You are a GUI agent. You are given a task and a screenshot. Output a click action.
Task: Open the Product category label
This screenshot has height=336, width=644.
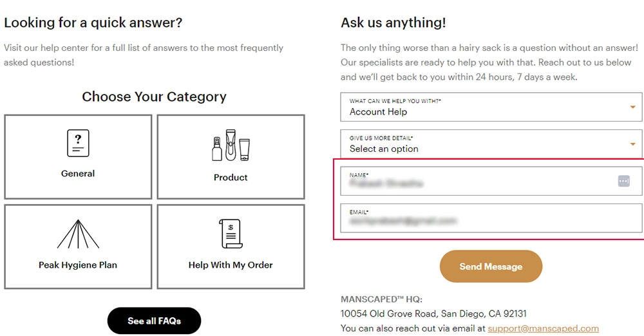(231, 178)
